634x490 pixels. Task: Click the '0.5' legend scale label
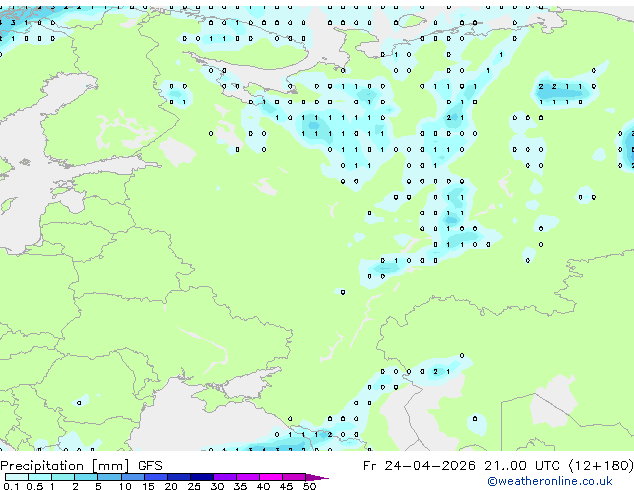click(34, 486)
